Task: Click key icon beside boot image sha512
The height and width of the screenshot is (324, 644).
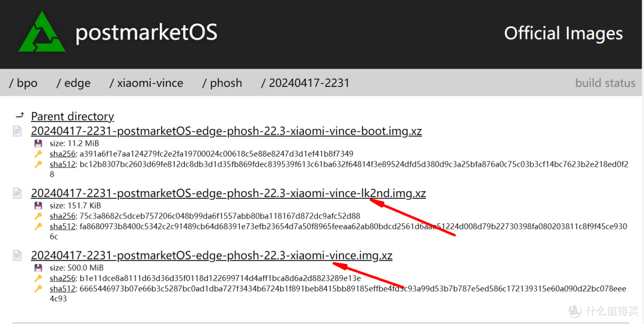Action: click(x=38, y=164)
